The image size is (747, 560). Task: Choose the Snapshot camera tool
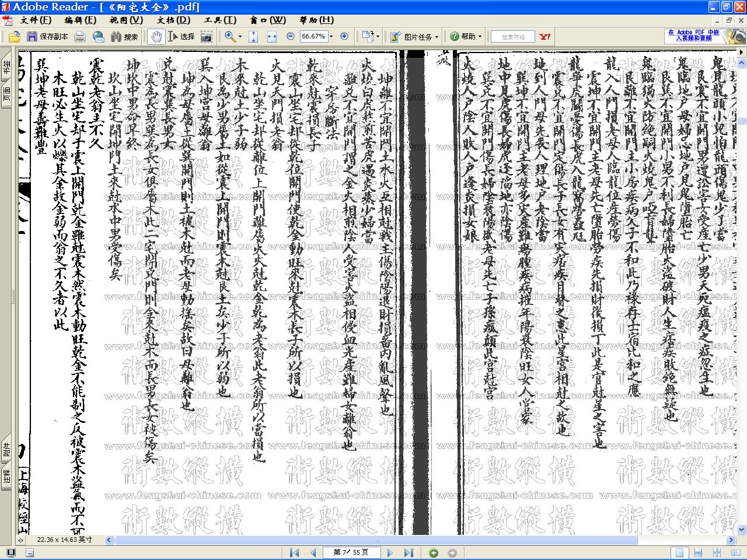pyautogui.click(x=207, y=37)
